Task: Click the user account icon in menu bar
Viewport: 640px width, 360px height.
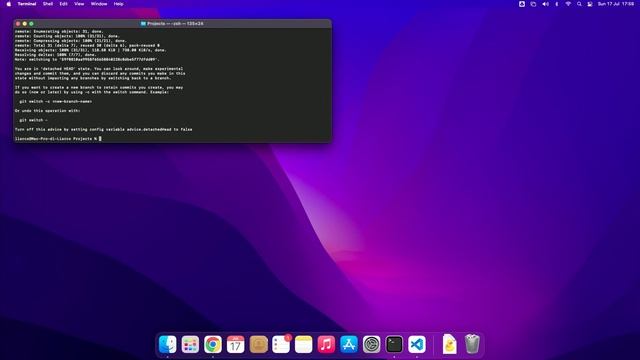Action: pyautogui.click(x=522, y=4)
